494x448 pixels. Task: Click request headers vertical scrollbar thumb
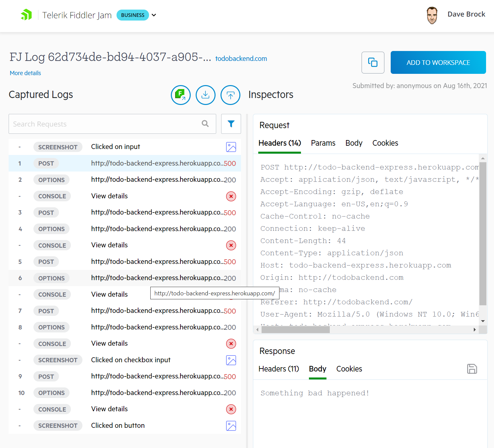pyautogui.click(x=483, y=234)
